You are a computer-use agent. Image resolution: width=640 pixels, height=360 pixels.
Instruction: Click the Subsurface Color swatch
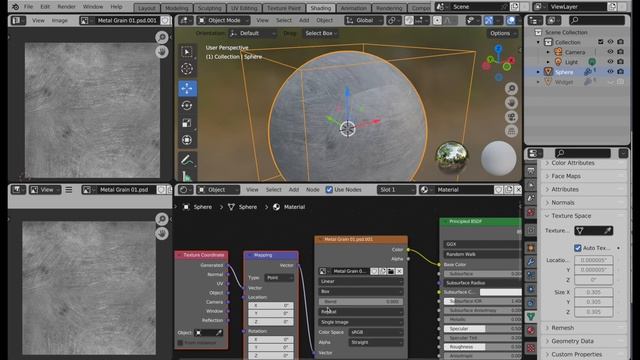[x=501, y=292]
